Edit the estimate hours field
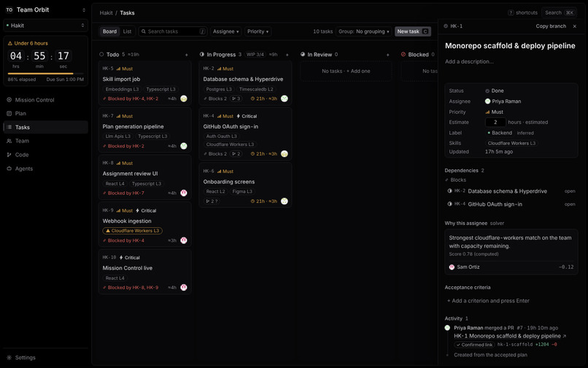 pos(495,123)
